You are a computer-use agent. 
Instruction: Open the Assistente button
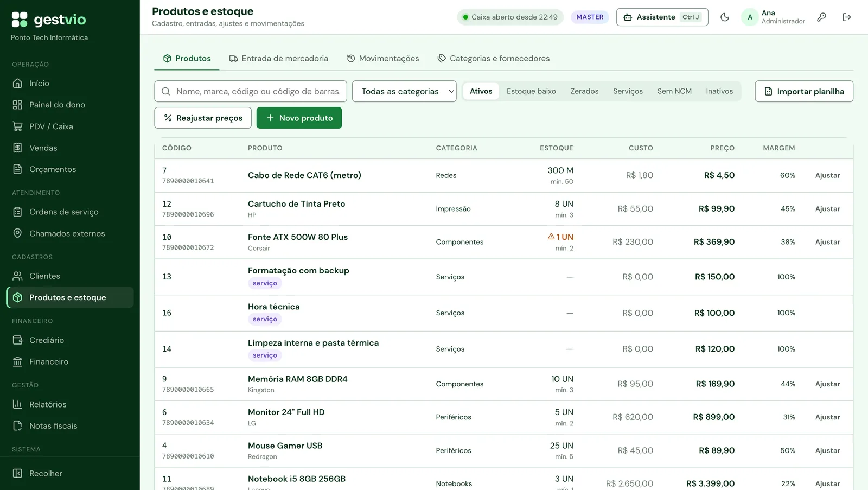coord(662,17)
